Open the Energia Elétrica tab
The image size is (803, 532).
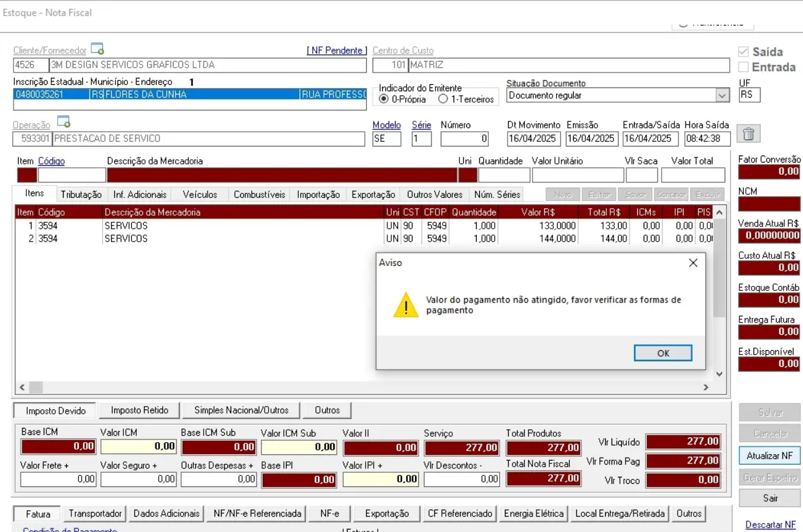tap(533, 513)
